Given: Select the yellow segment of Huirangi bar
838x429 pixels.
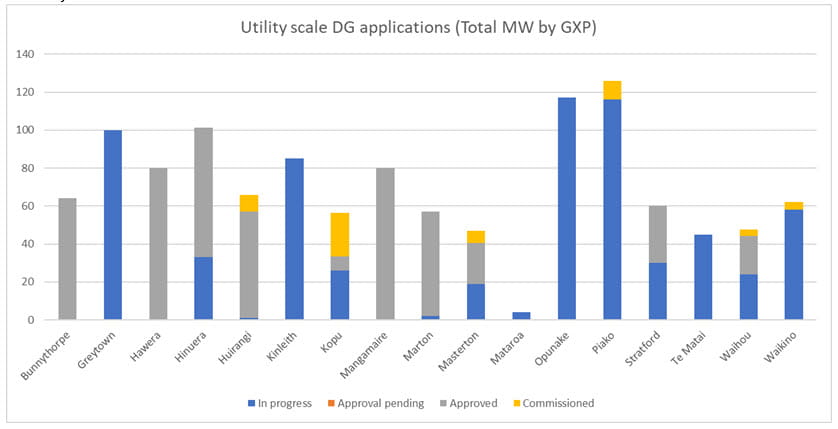Looking at the screenshot, I should pyautogui.click(x=249, y=203).
